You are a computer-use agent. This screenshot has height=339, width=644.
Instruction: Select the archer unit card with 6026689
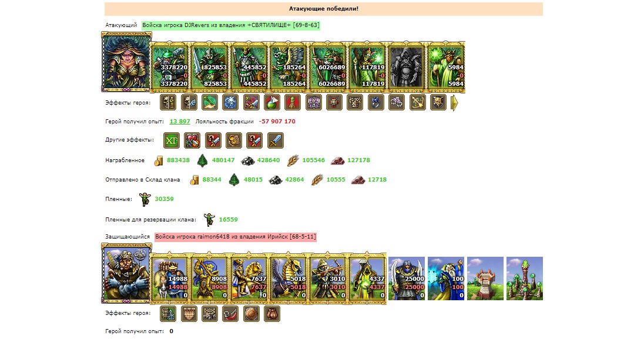click(328, 66)
